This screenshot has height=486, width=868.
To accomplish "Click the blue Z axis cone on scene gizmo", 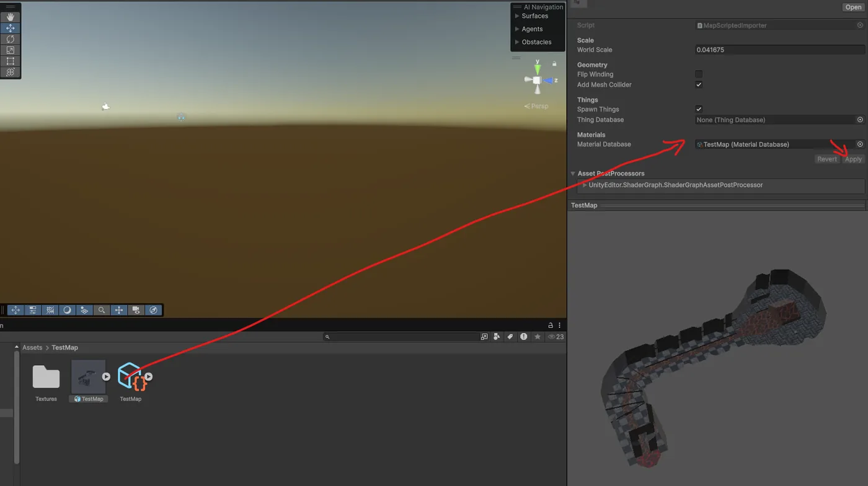I will 548,81.
